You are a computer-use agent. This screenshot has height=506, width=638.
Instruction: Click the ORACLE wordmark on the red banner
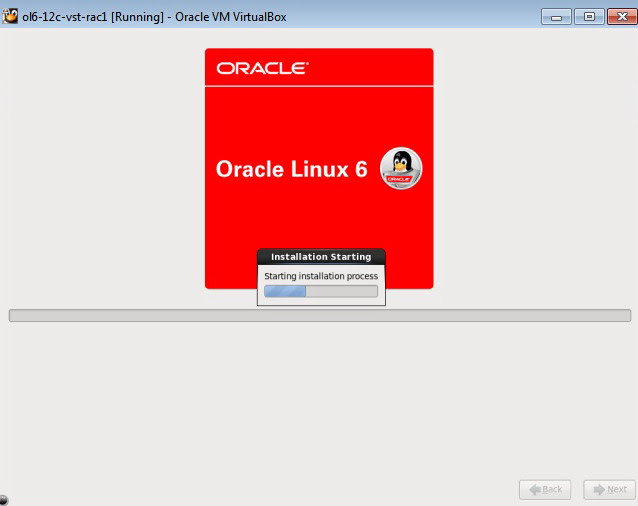pyautogui.click(x=262, y=68)
